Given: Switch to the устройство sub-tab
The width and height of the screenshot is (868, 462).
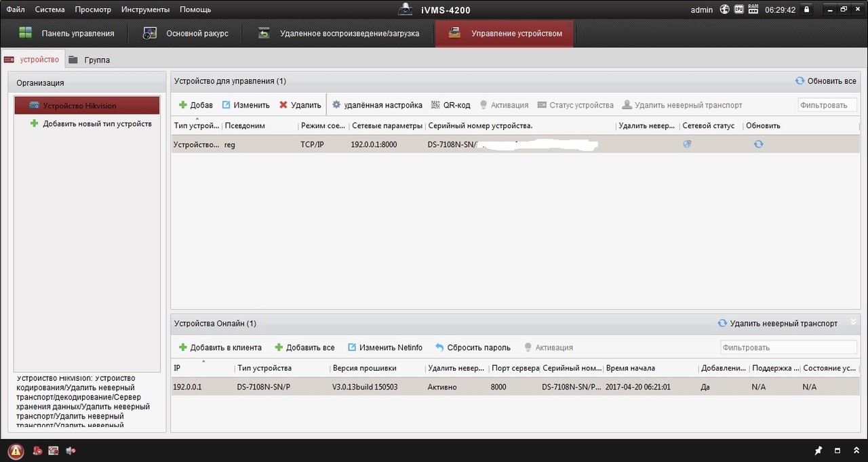Looking at the screenshot, I should [x=32, y=60].
